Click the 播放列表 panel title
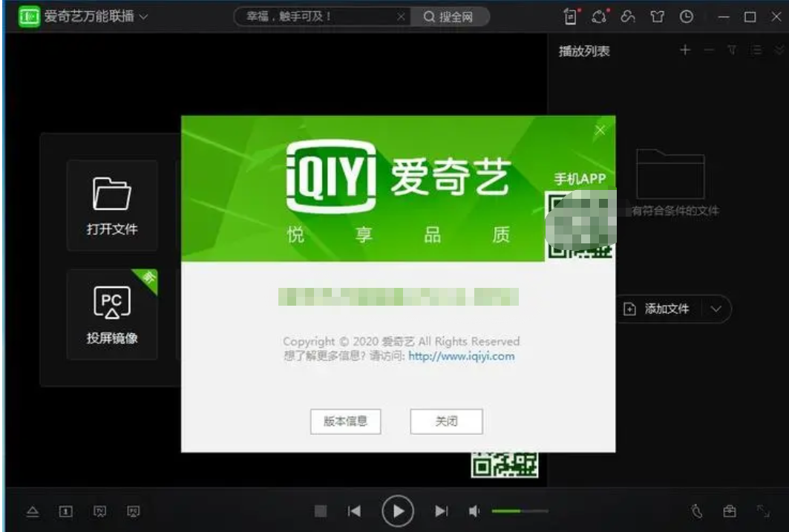 (584, 50)
